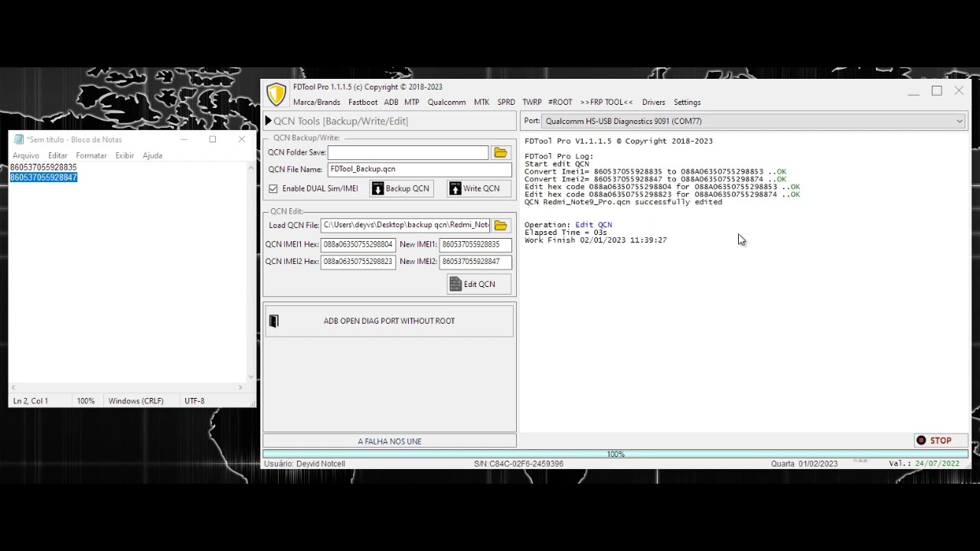Open the Drivers menu
The height and width of the screenshot is (551, 980).
pyautogui.click(x=654, y=102)
